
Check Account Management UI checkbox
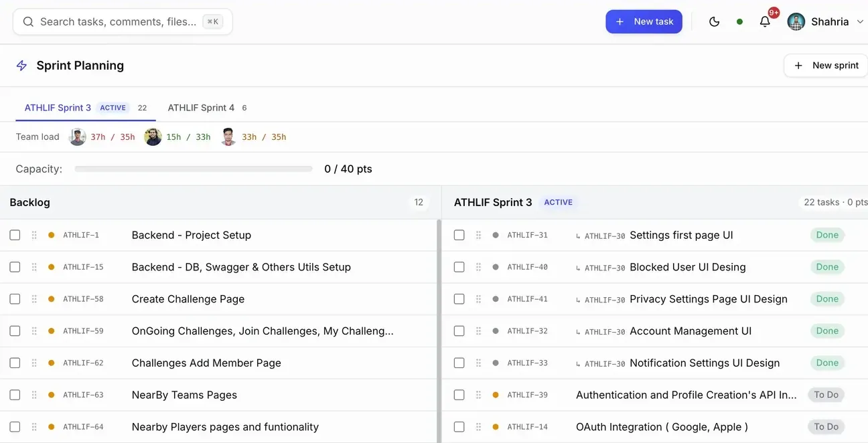(459, 331)
